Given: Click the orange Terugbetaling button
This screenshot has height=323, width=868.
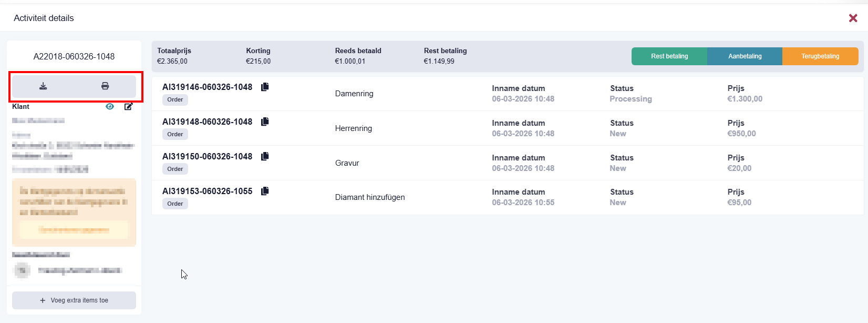Looking at the screenshot, I should pyautogui.click(x=820, y=56).
